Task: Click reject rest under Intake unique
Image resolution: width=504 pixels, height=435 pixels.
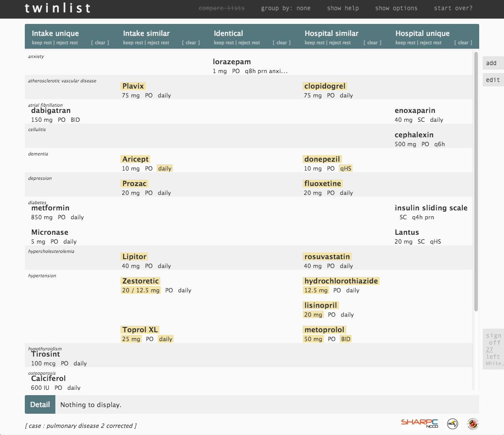Action: [67, 43]
